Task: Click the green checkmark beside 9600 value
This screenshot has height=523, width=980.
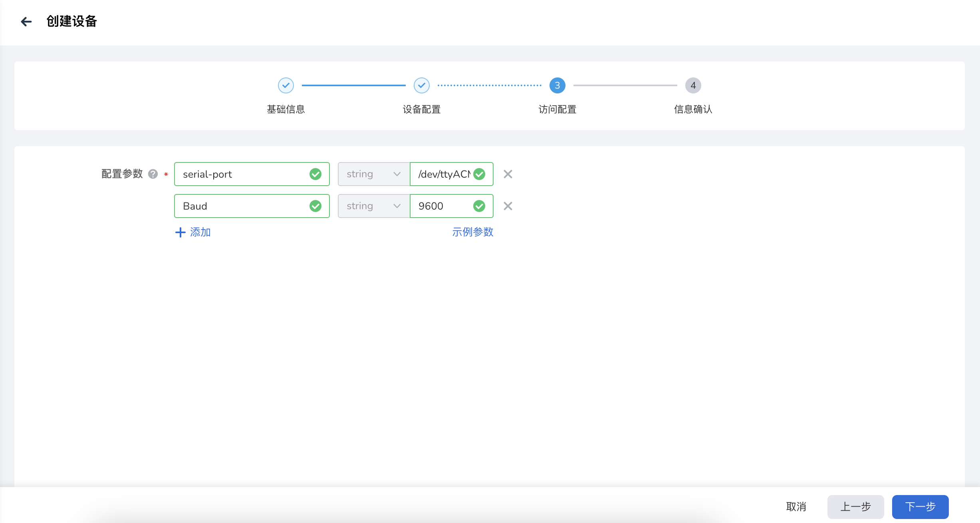Action: (x=479, y=206)
